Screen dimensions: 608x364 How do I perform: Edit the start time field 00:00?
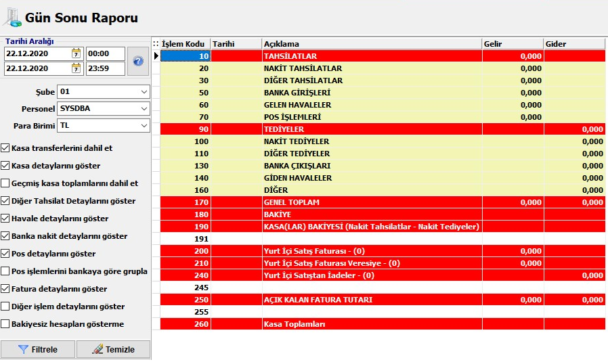[x=106, y=53]
